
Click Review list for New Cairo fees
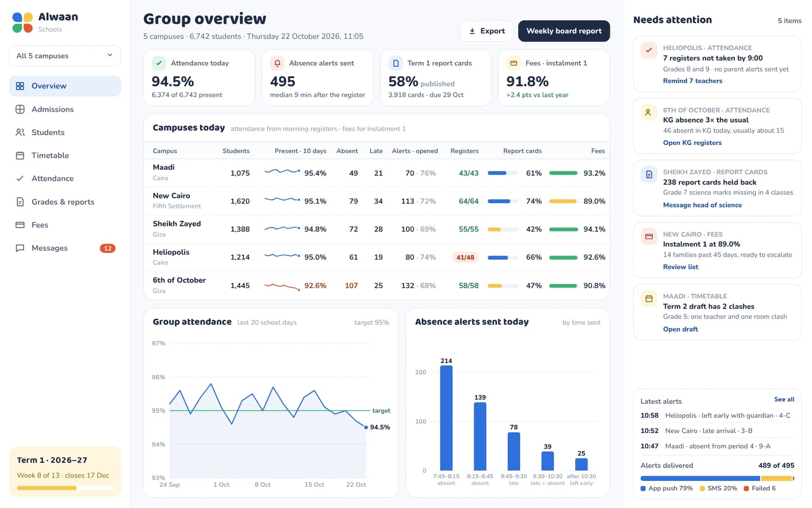[x=680, y=267]
